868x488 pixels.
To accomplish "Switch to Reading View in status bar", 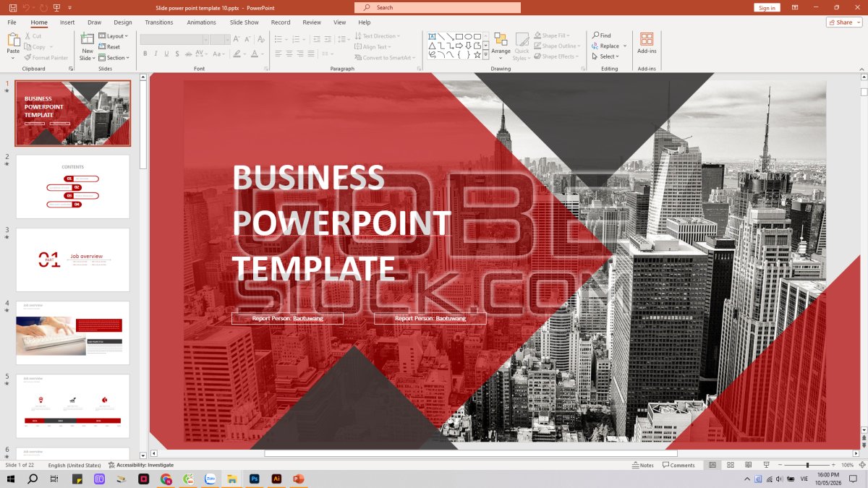I will 748,465.
